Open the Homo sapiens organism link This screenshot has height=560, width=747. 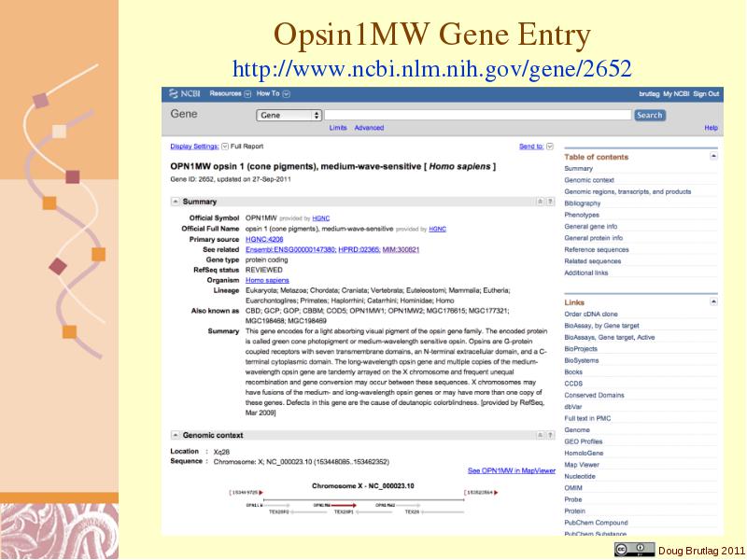(x=267, y=281)
